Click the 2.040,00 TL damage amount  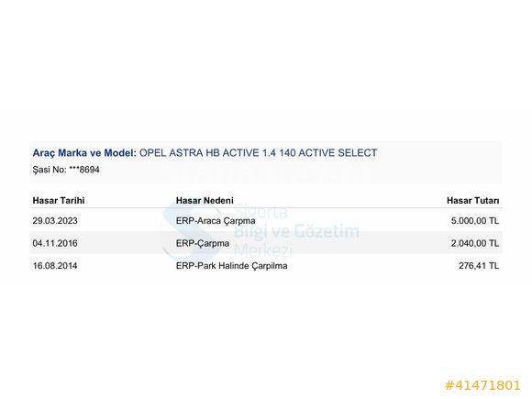tap(475, 243)
